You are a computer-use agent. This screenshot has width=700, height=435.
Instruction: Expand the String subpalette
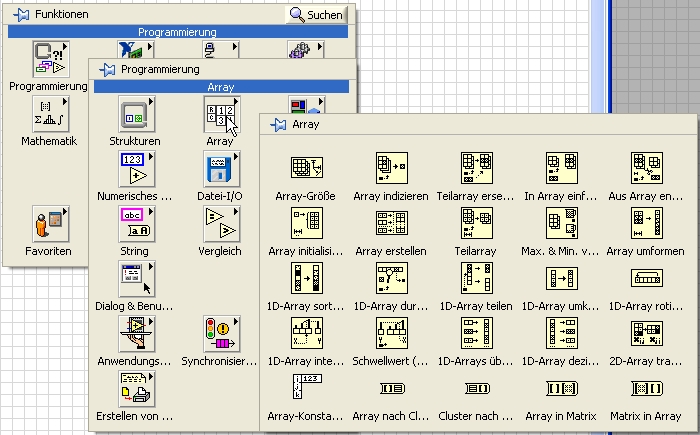136,224
